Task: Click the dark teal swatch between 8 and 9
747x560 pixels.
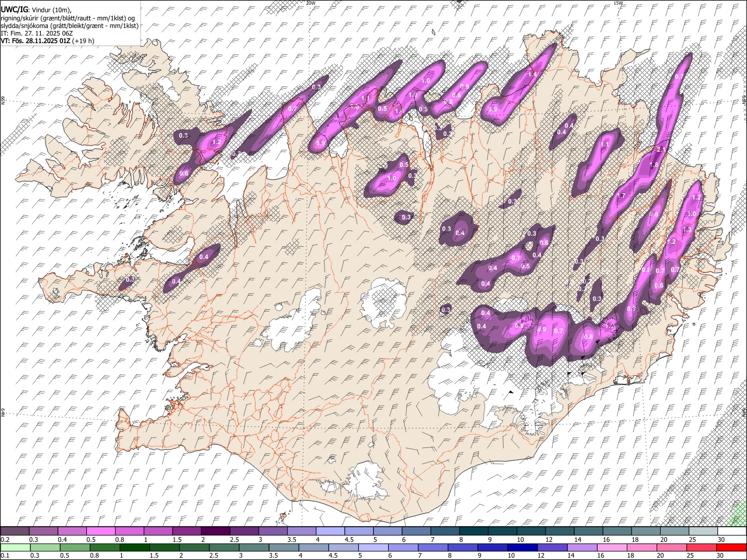Action: pyautogui.click(x=473, y=531)
